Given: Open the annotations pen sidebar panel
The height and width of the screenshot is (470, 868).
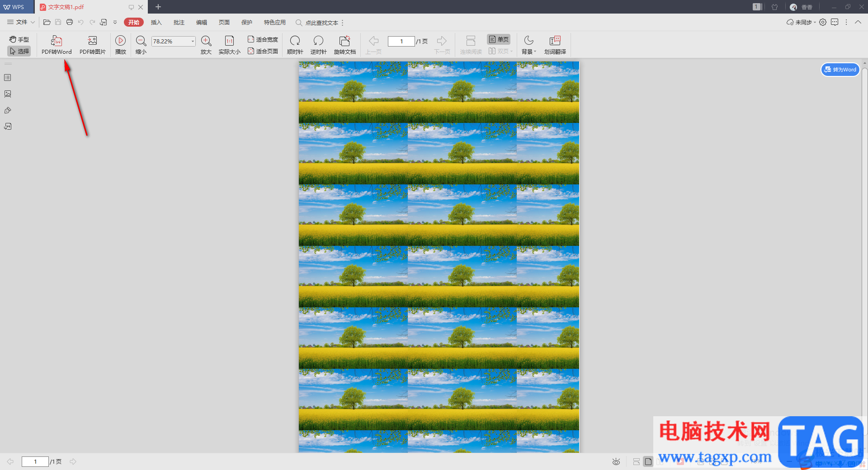Looking at the screenshot, I should [x=8, y=110].
